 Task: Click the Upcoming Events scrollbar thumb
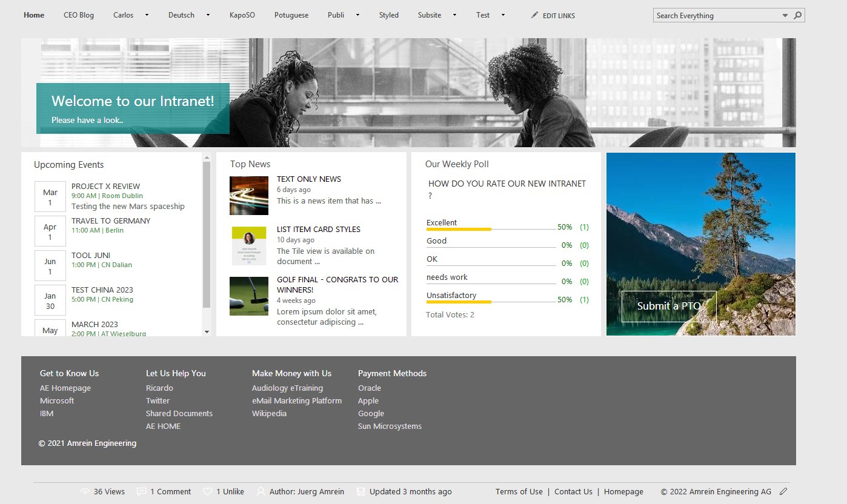pyautogui.click(x=207, y=235)
